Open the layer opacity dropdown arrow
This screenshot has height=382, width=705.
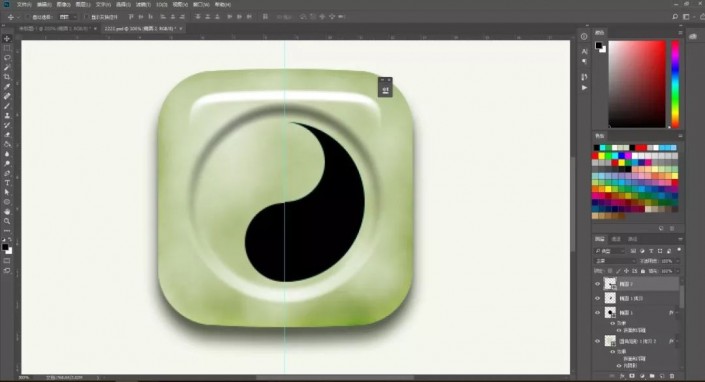678,261
